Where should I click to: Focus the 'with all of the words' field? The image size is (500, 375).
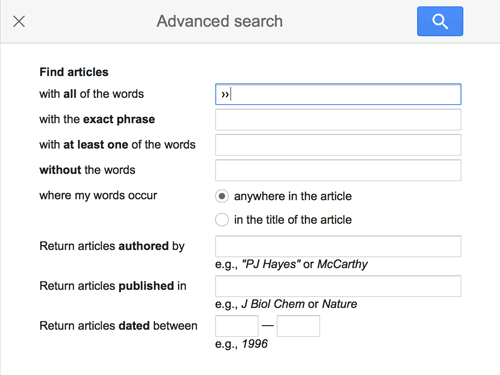click(338, 94)
